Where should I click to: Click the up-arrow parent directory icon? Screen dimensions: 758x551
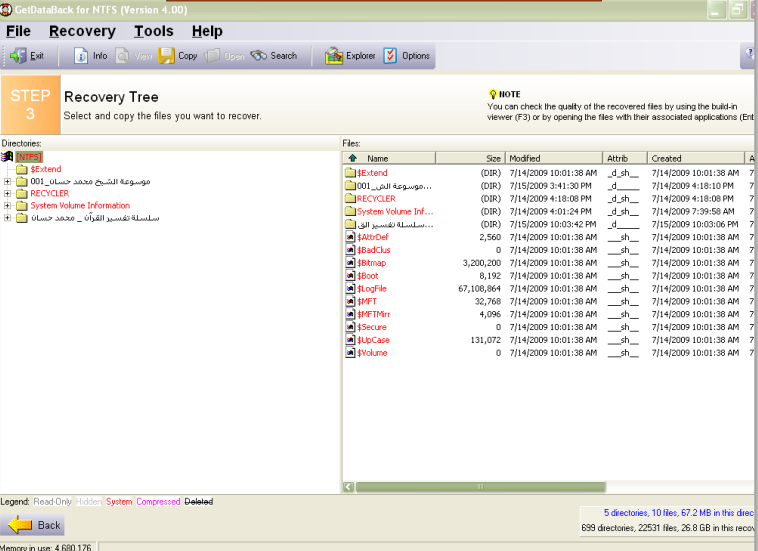pyautogui.click(x=352, y=158)
